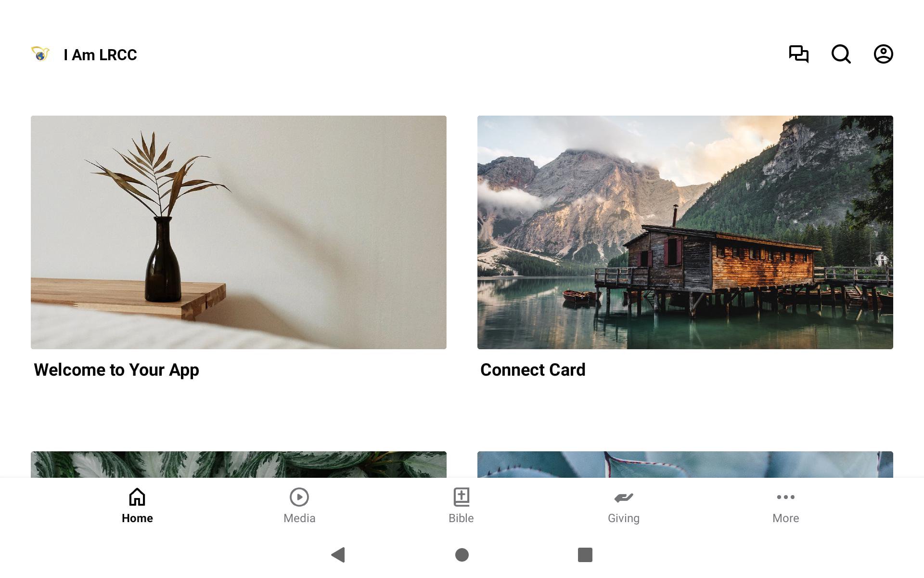Tap the Home house icon
924x578 pixels.
click(x=137, y=497)
